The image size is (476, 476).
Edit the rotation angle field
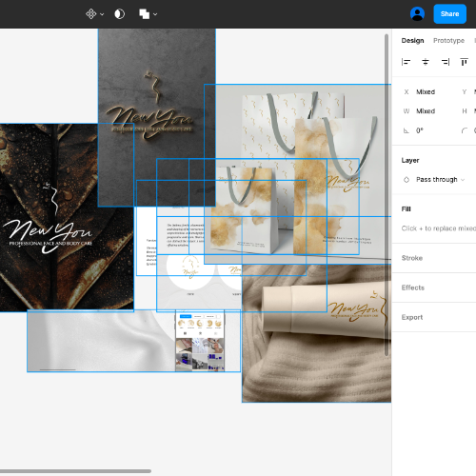(x=420, y=130)
